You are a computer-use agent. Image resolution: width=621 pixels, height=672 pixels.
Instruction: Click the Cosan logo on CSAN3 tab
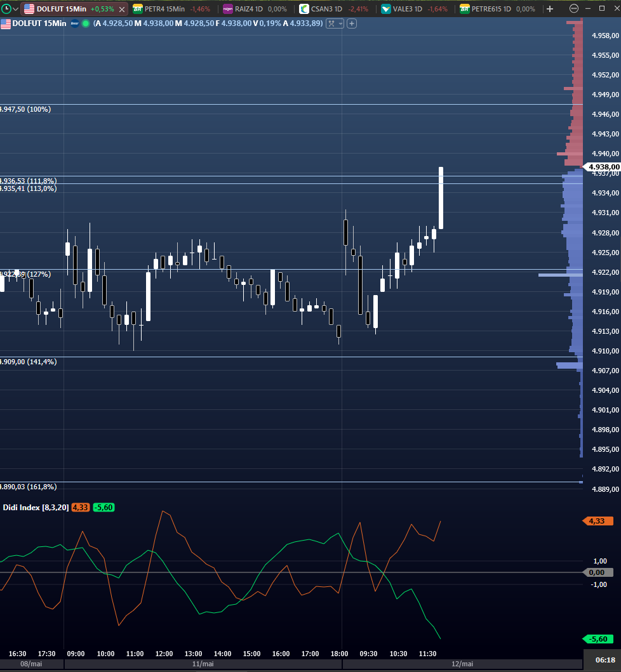click(304, 9)
